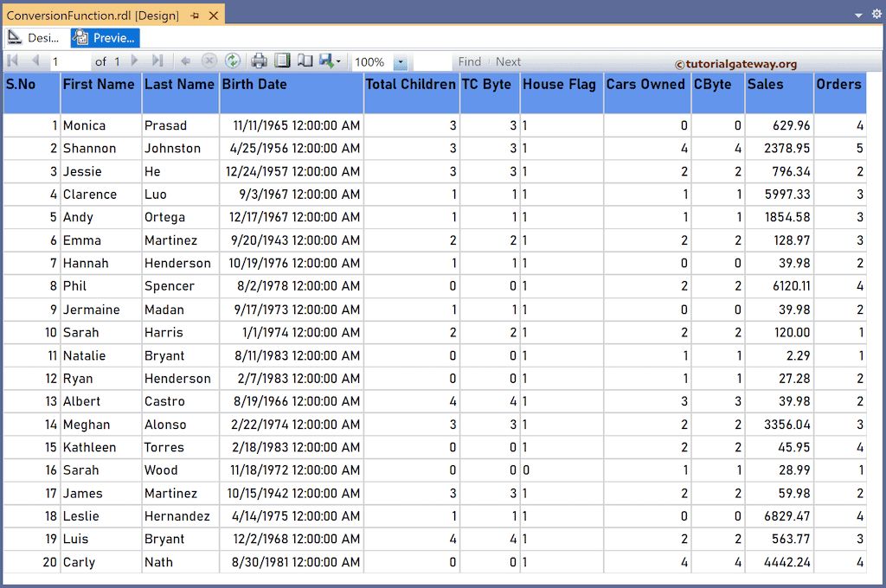Select first name cell Ryan
The width and height of the screenshot is (886, 588).
[x=100, y=379]
